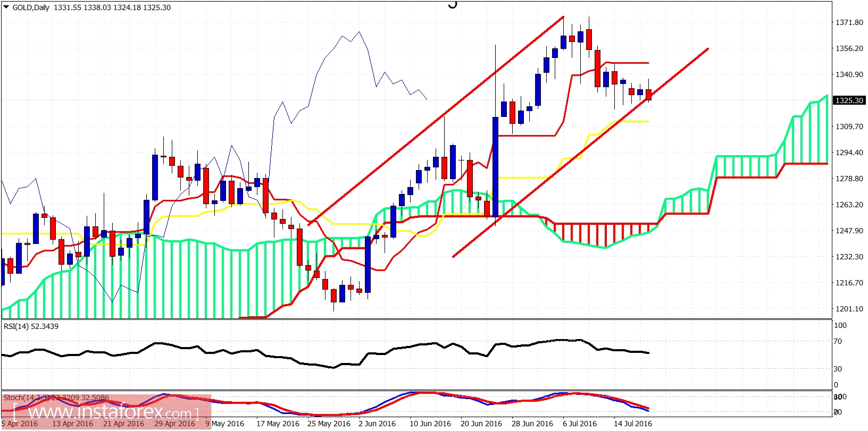Select the 1309.70 price axis label
The height and width of the screenshot is (431, 868).
(x=849, y=126)
